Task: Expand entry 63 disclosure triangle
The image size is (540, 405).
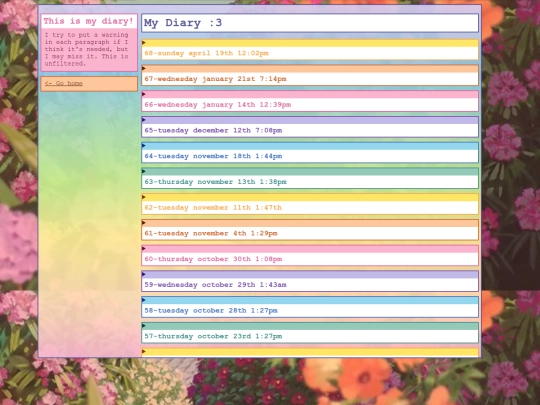Action: [144, 171]
